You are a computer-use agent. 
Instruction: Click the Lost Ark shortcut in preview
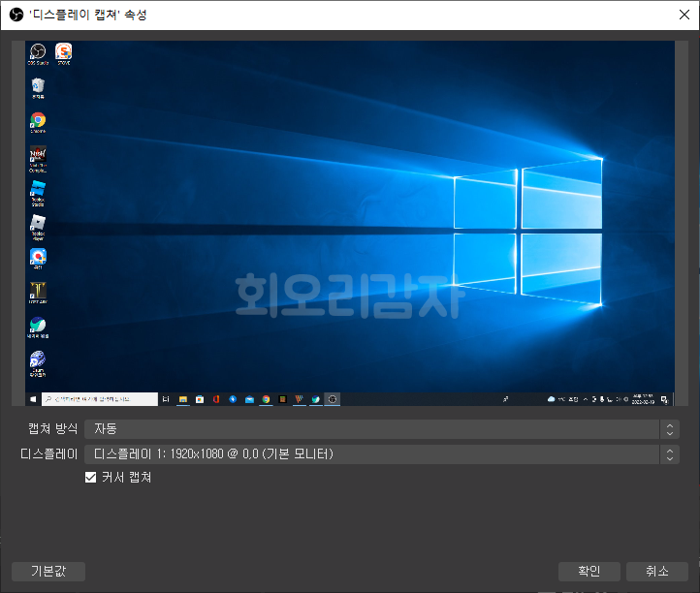(x=38, y=293)
